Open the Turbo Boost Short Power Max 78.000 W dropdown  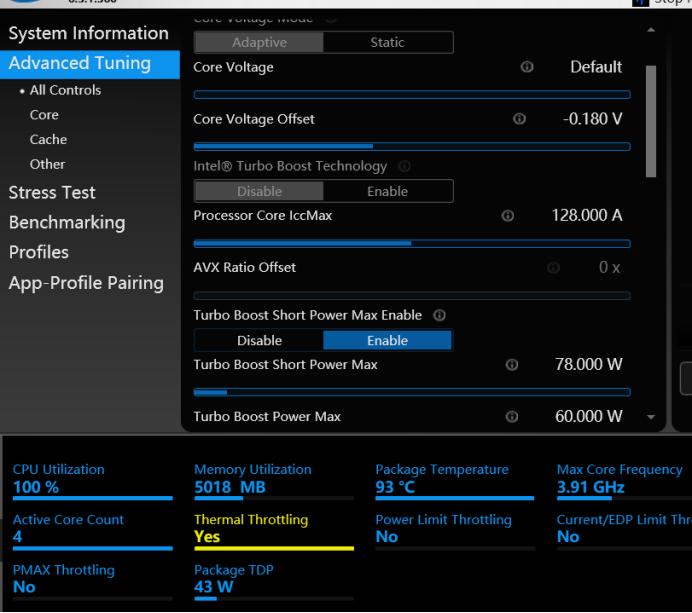(x=588, y=365)
